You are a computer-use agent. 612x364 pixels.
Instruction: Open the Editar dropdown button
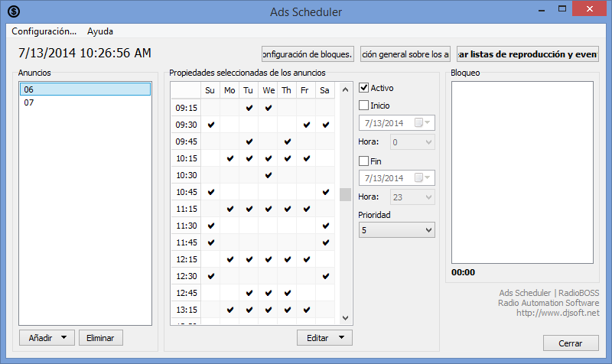coord(340,337)
